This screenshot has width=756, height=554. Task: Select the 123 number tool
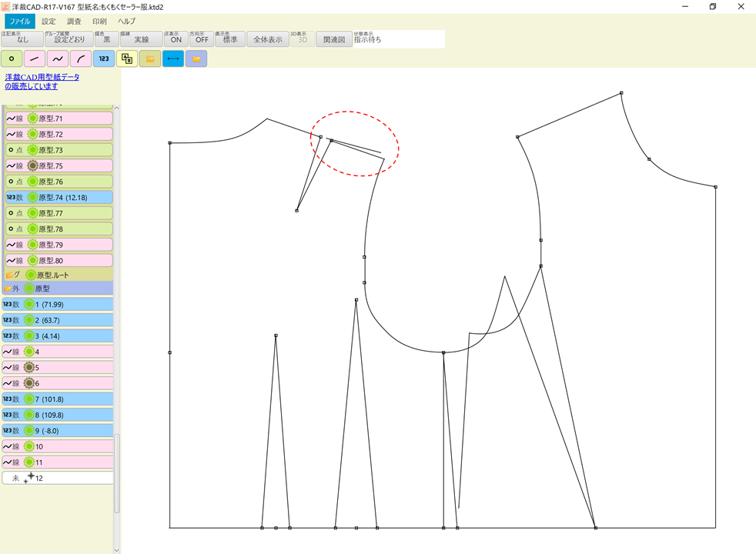pyautogui.click(x=103, y=58)
